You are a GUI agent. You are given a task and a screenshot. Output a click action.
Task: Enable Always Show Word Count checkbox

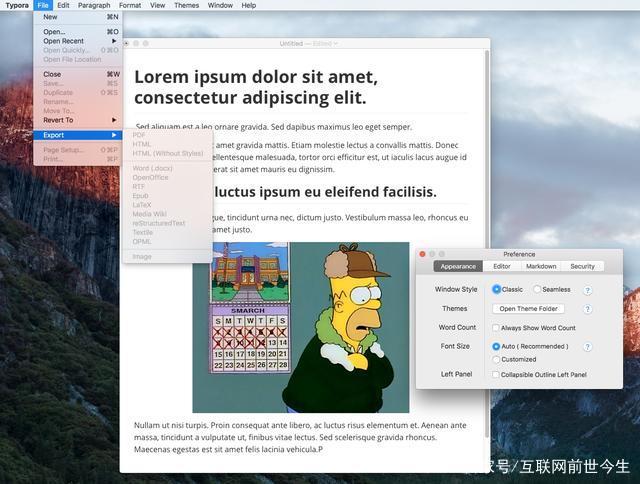pyautogui.click(x=496, y=328)
